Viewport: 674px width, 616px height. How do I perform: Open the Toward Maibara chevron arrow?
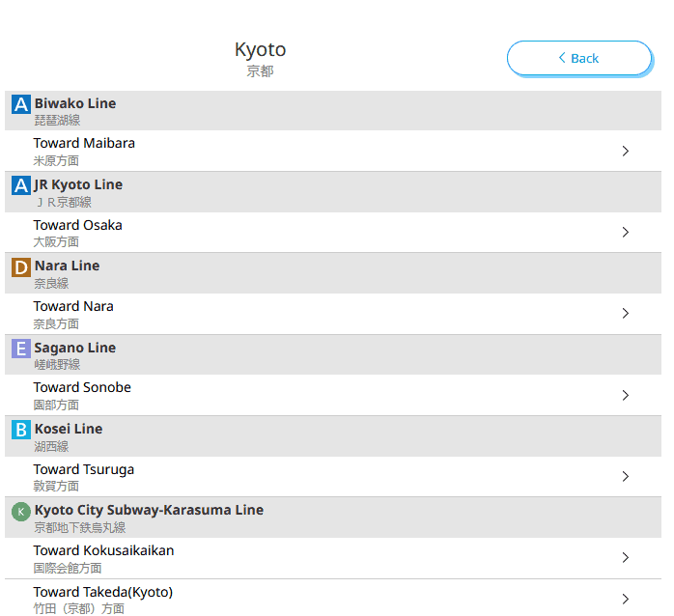click(x=626, y=152)
